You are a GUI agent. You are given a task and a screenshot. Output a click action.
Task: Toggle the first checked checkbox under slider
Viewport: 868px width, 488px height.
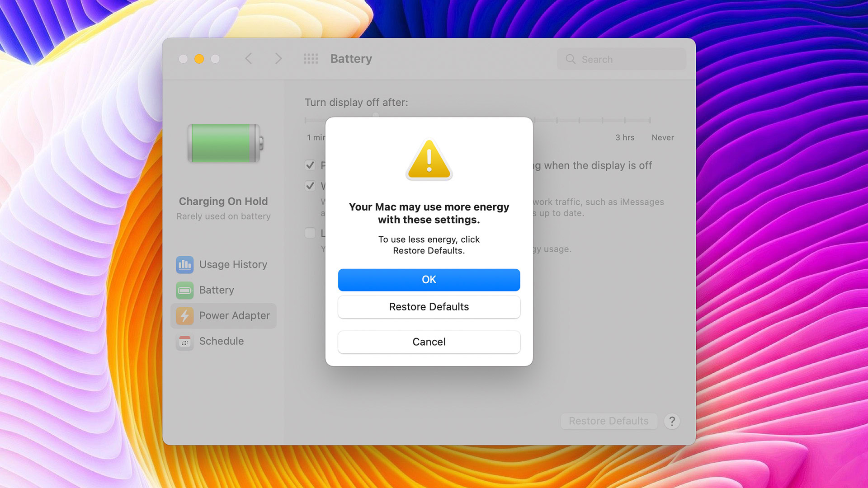coord(310,165)
